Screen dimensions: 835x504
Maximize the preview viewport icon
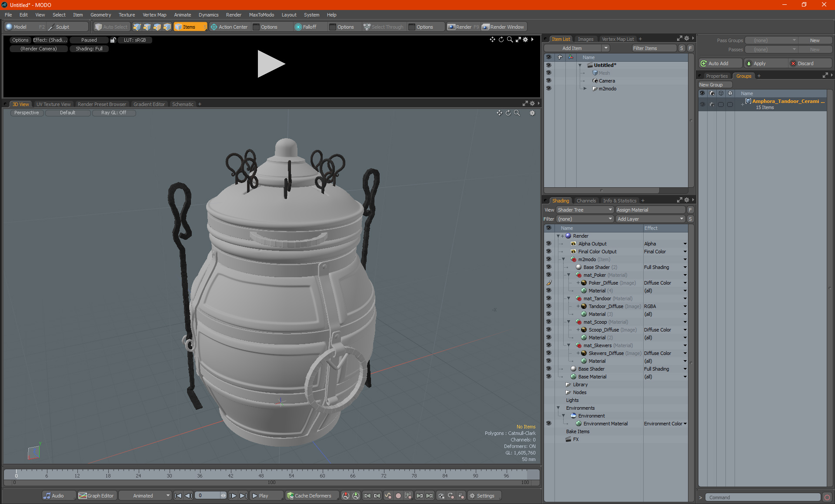[518, 40]
